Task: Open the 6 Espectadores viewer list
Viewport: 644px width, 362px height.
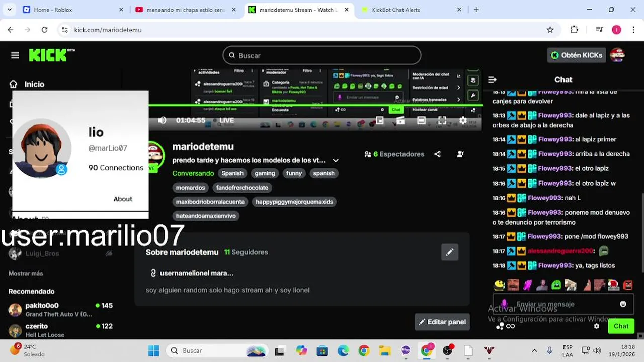Action: (x=394, y=154)
